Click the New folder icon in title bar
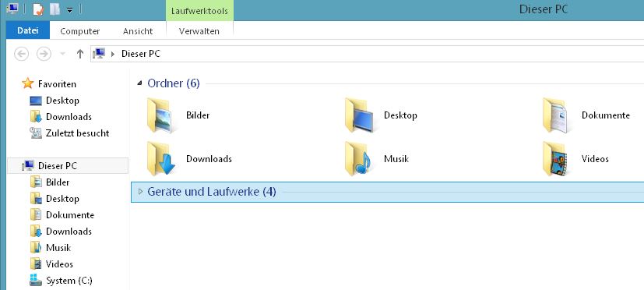 [55, 9]
